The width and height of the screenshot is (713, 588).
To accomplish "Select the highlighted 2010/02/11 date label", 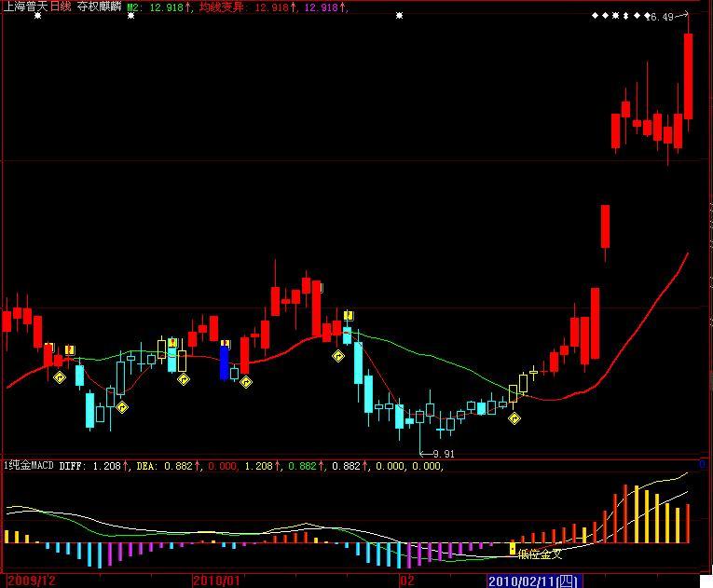I will click(533, 581).
